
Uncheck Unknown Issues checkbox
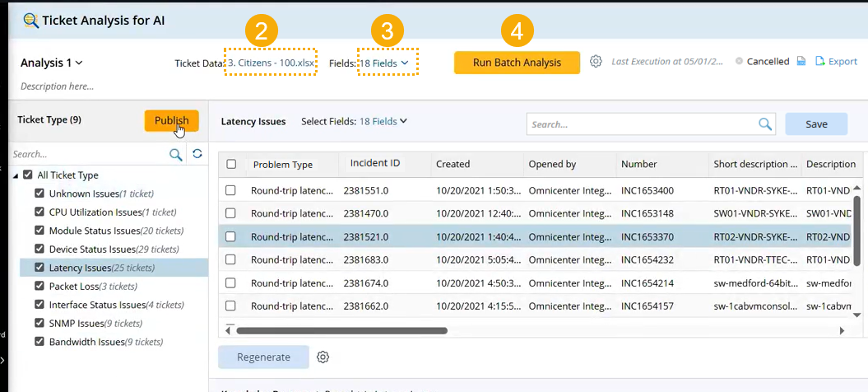tap(39, 194)
